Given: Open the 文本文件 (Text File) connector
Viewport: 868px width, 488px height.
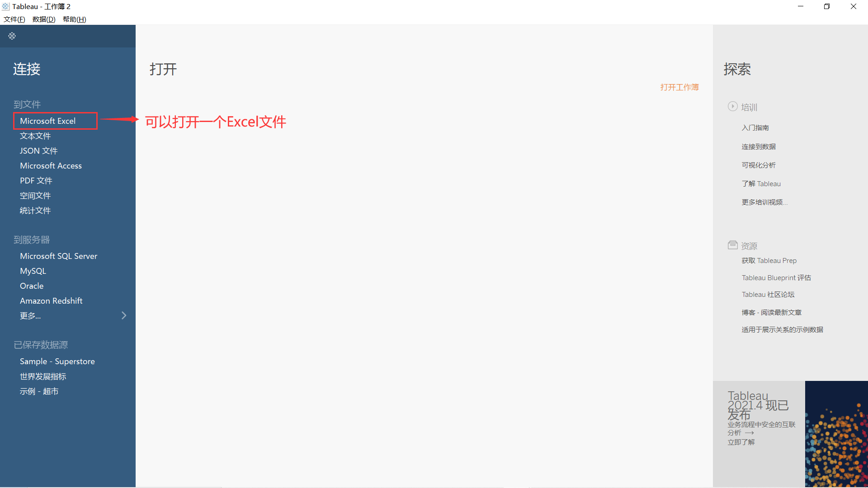Looking at the screenshot, I should pyautogui.click(x=35, y=135).
